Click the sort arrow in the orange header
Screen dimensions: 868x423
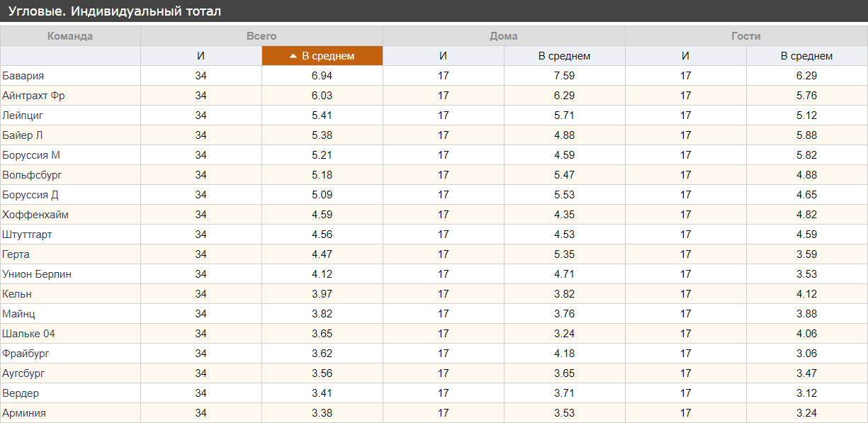(x=293, y=56)
